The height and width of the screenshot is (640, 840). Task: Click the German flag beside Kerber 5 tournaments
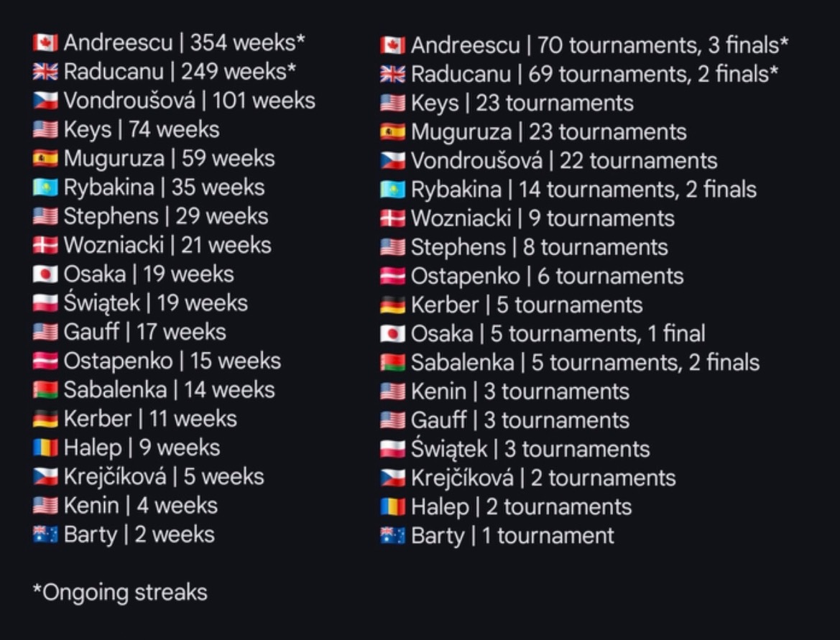pos(392,305)
